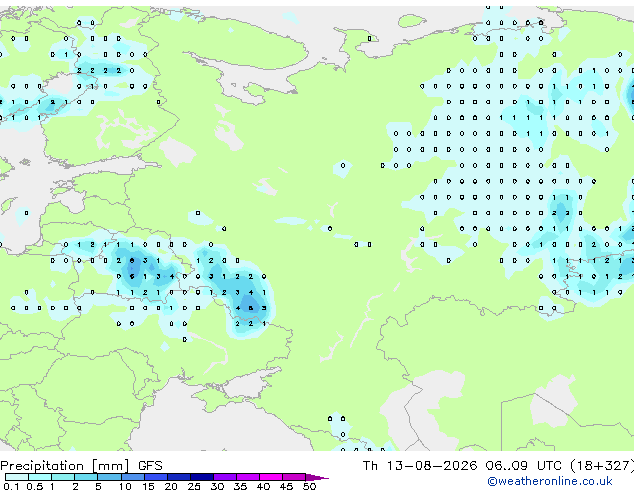
Task: Click the '(18+327)' forecast run text
Action: pos(602,466)
